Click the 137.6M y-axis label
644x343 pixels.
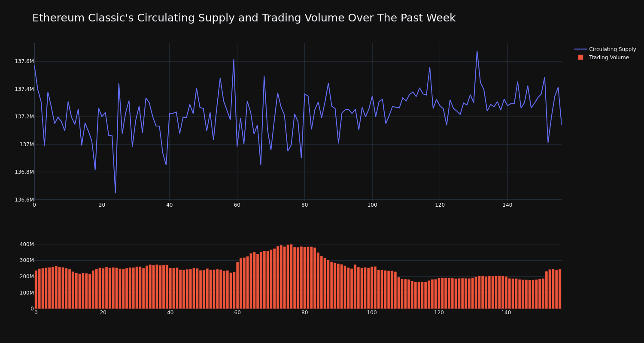pyautogui.click(x=24, y=61)
